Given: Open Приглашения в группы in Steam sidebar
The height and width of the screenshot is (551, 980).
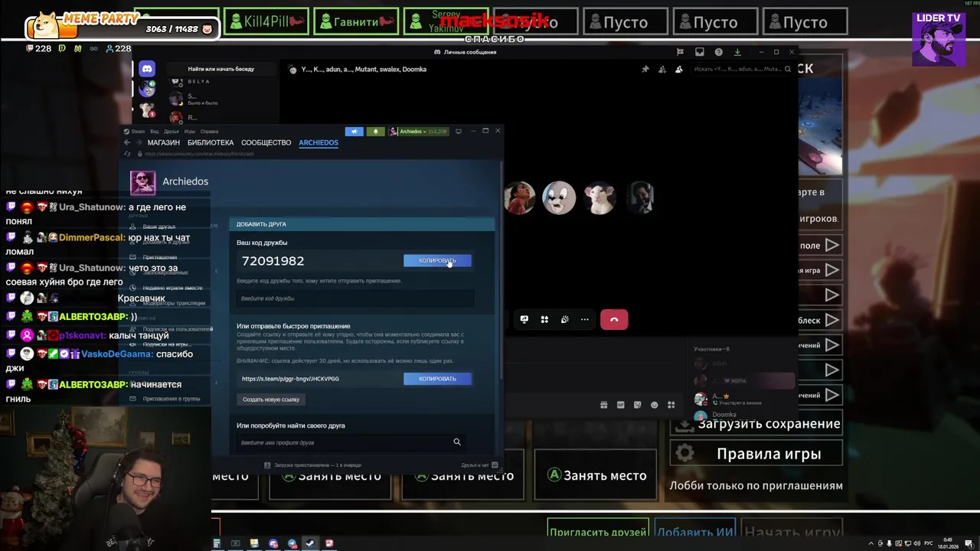Looking at the screenshot, I should coord(171,399).
